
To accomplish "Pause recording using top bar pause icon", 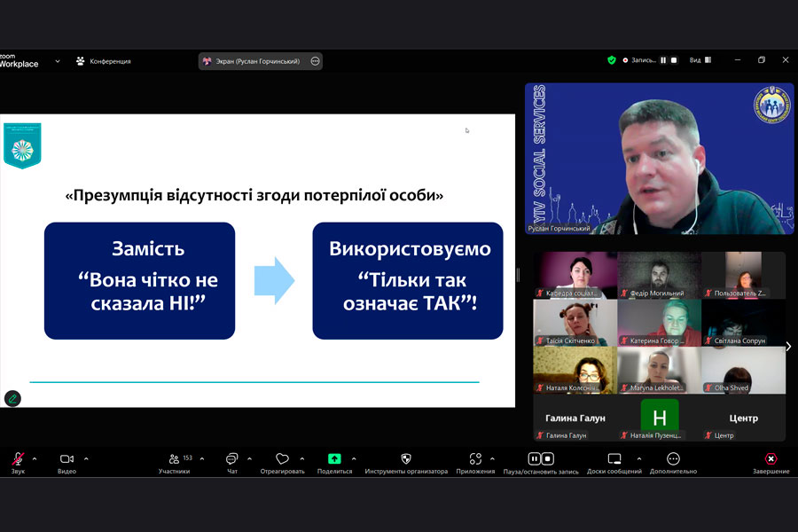I will [663, 60].
